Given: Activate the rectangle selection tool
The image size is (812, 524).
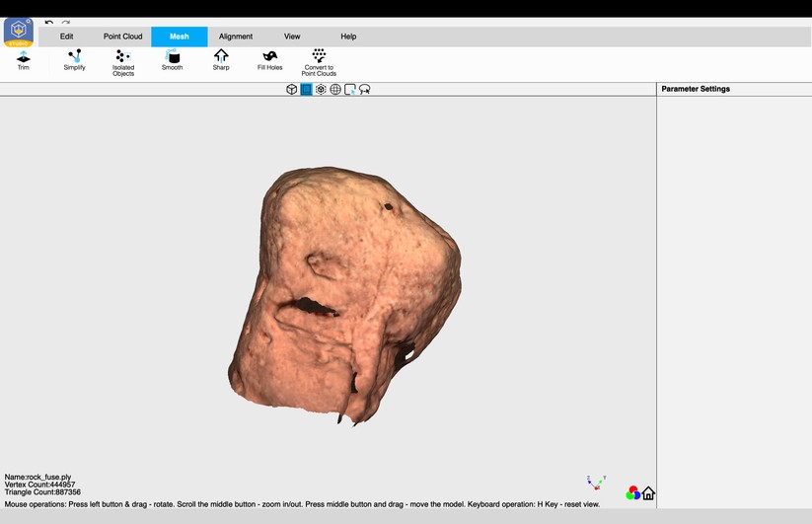Looking at the screenshot, I should pyautogui.click(x=350, y=90).
